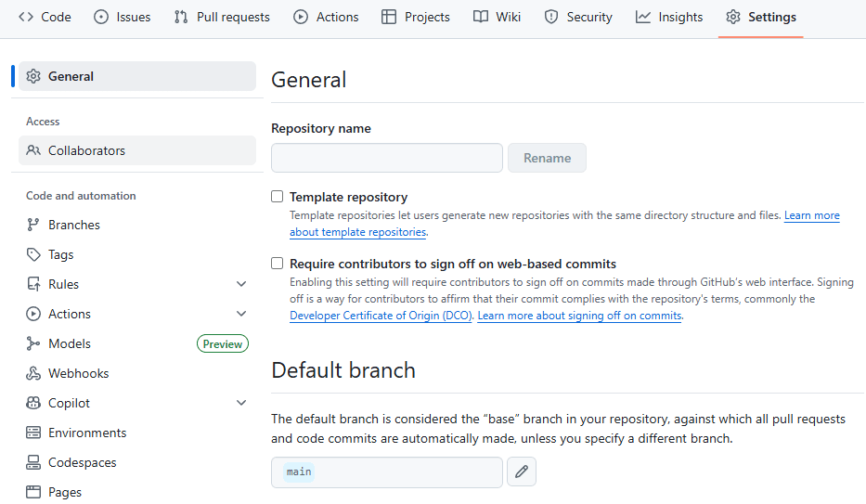Click the Pull requests git icon
This screenshot has height=504, width=866.
[x=181, y=17]
